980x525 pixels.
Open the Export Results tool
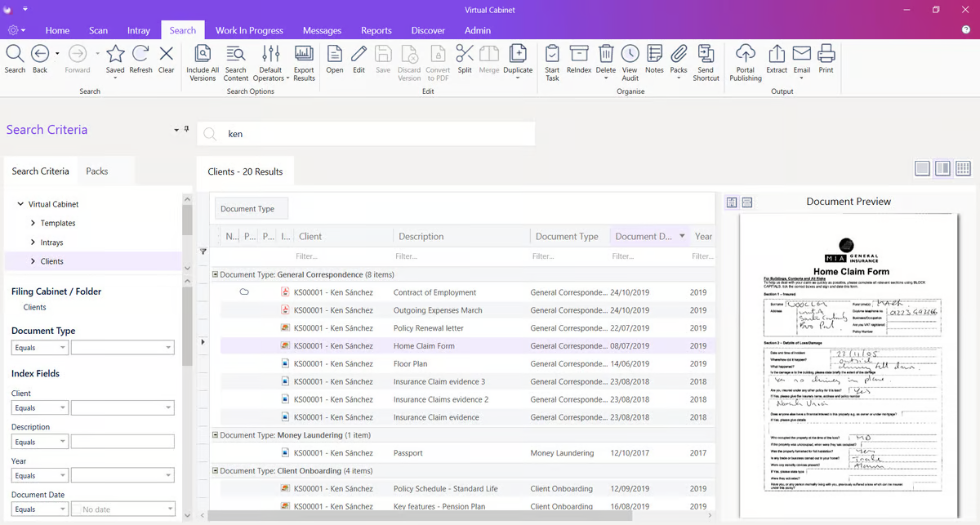click(304, 55)
